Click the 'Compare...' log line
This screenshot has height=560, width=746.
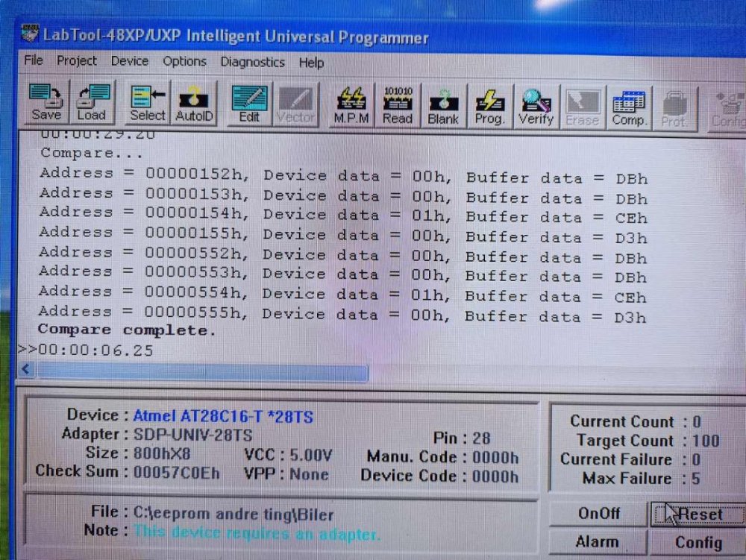(91, 153)
